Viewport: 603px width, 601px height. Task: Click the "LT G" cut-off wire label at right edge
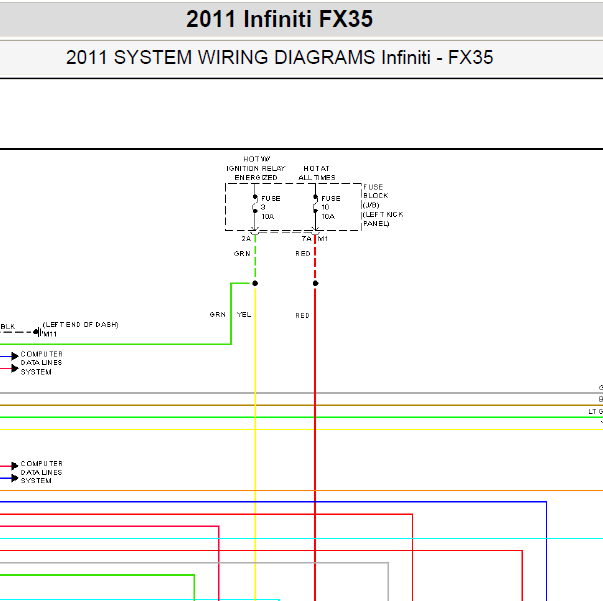[595, 412]
